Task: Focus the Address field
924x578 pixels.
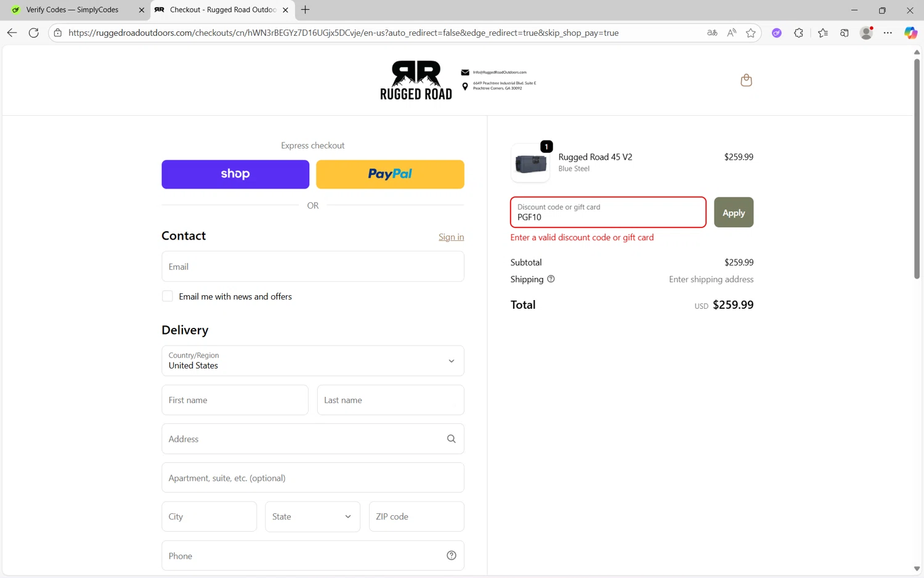Action: (x=313, y=439)
